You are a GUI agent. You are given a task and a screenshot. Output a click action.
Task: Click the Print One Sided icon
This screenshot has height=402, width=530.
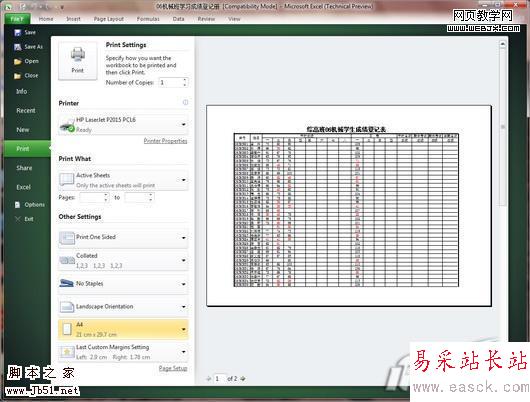tap(67, 238)
